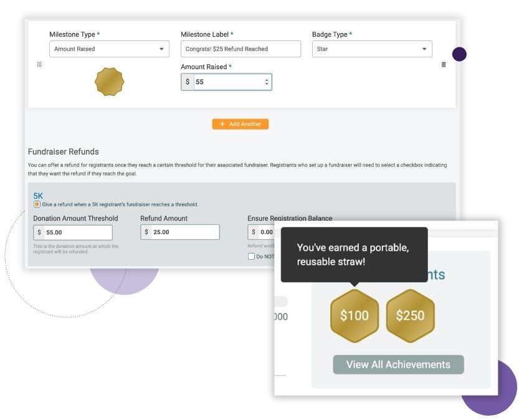
Task: Select the $100 hexagon achievement badge
Action: (355, 316)
